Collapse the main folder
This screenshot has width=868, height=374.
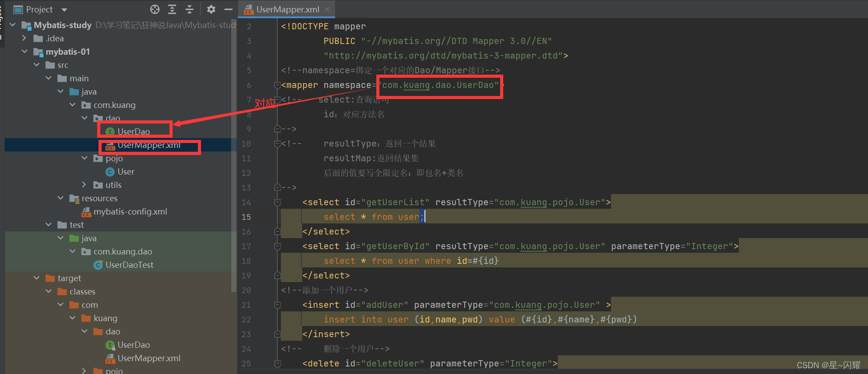point(49,78)
